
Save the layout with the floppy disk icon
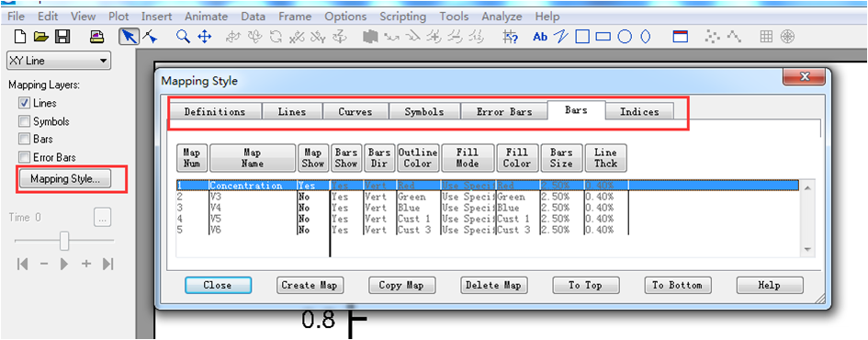coord(62,37)
